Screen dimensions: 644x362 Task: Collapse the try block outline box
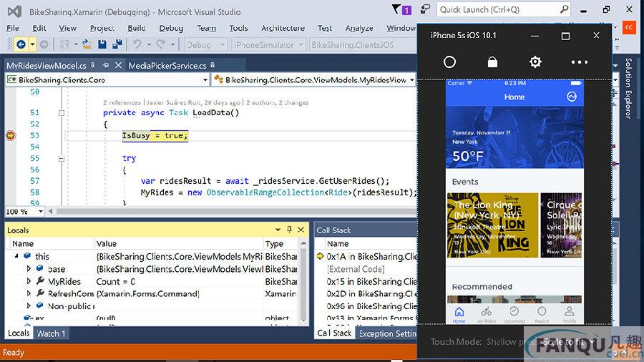click(62, 158)
